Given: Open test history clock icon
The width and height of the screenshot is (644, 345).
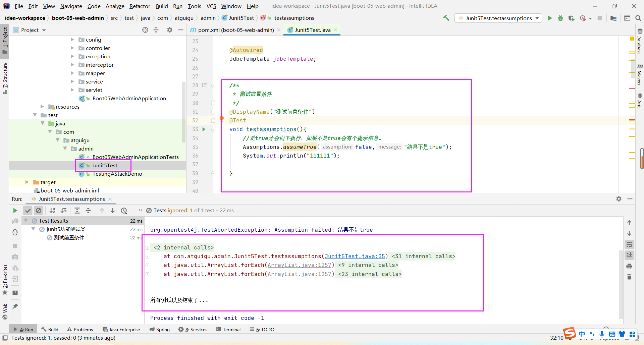Looking at the screenshot, I should (x=124, y=211).
